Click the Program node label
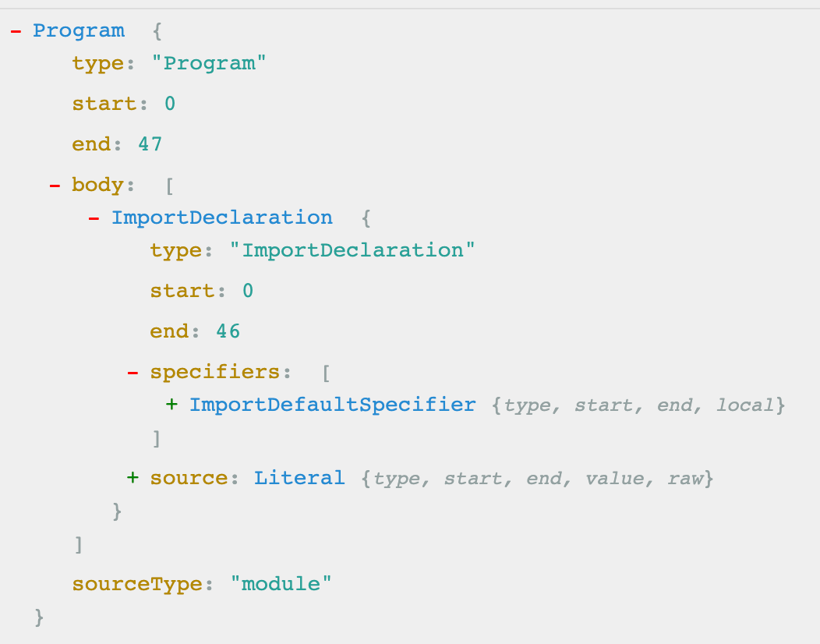Screen dimensions: 820x644 point(78,31)
